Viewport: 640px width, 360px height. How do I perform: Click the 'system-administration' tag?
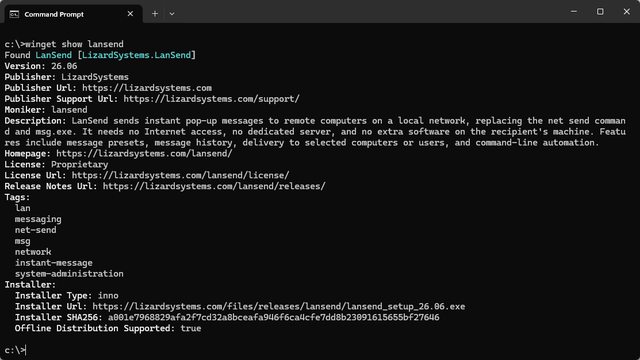click(x=69, y=274)
